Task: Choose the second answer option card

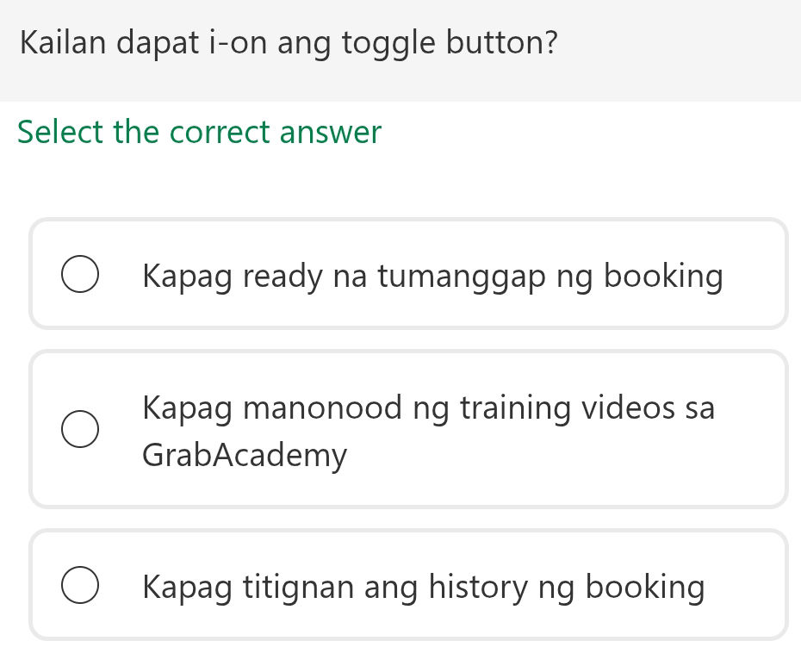Action: click(x=409, y=429)
